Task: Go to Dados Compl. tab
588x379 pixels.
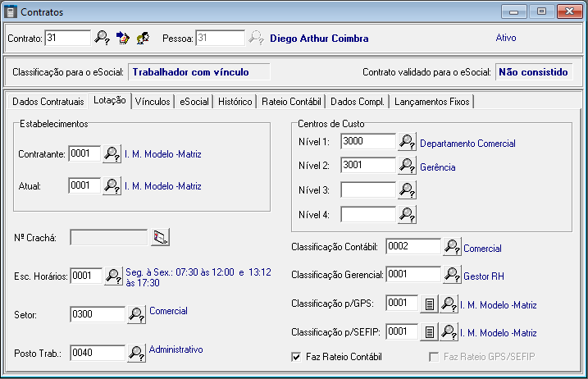Action: (x=358, y=102)
